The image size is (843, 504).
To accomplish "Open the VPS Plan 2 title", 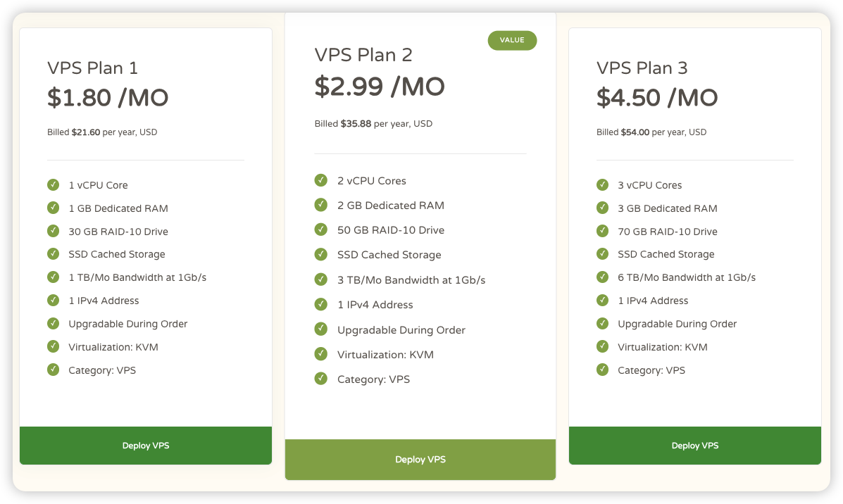I will coord(363,55).
